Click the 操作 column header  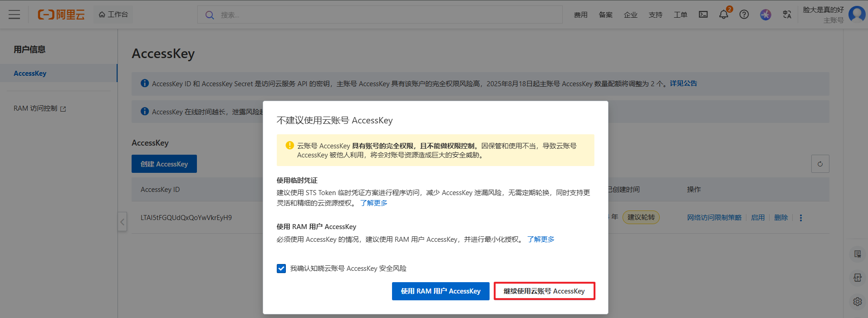tap(694, 189)
